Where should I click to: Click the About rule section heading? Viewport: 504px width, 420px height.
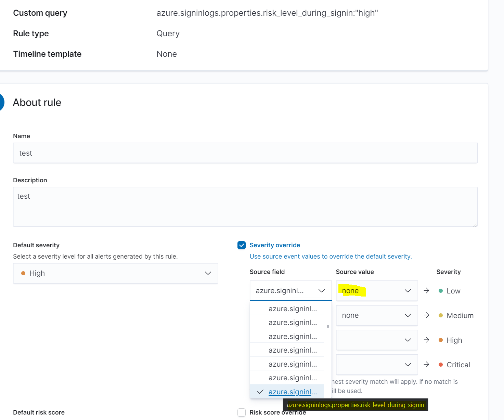(x=37, y=102)
